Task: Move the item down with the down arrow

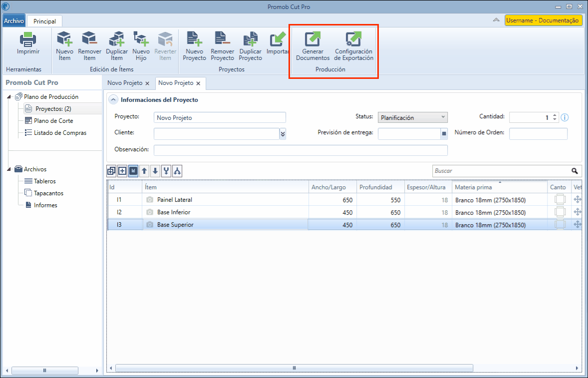Action: (x=155, y=171)
